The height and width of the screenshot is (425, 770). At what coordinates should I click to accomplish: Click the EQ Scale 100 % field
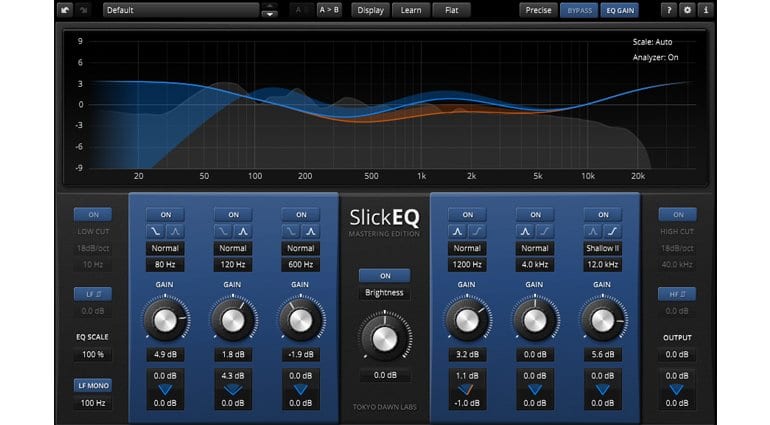(x=93, y=354)
